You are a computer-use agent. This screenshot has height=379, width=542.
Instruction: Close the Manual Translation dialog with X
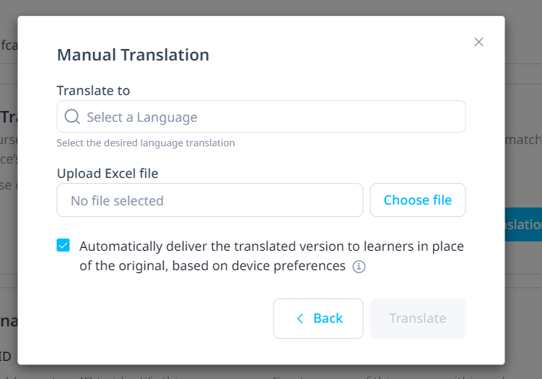coord(478,42)
